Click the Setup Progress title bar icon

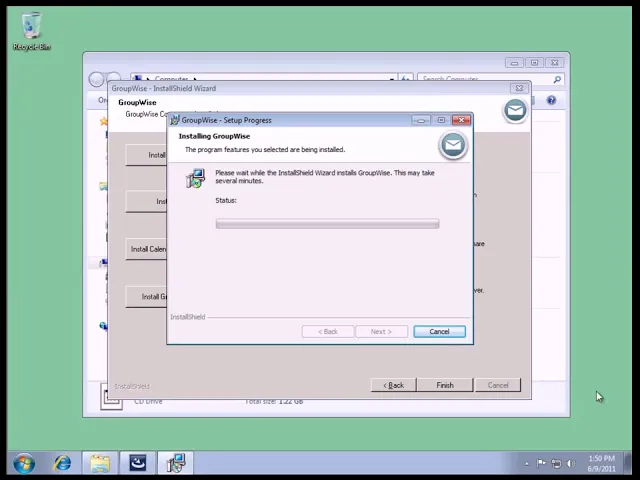click(x=175, y=120)
